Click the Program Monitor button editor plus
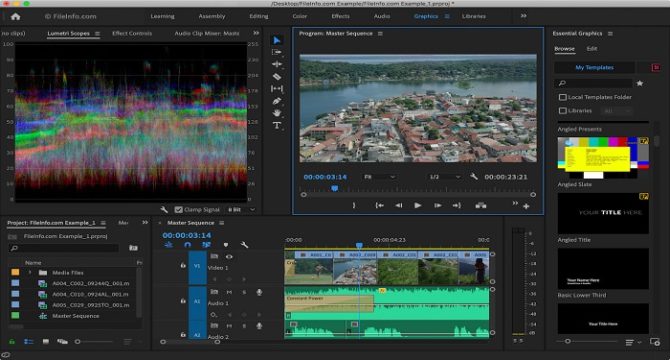 [x=526, y=206]
